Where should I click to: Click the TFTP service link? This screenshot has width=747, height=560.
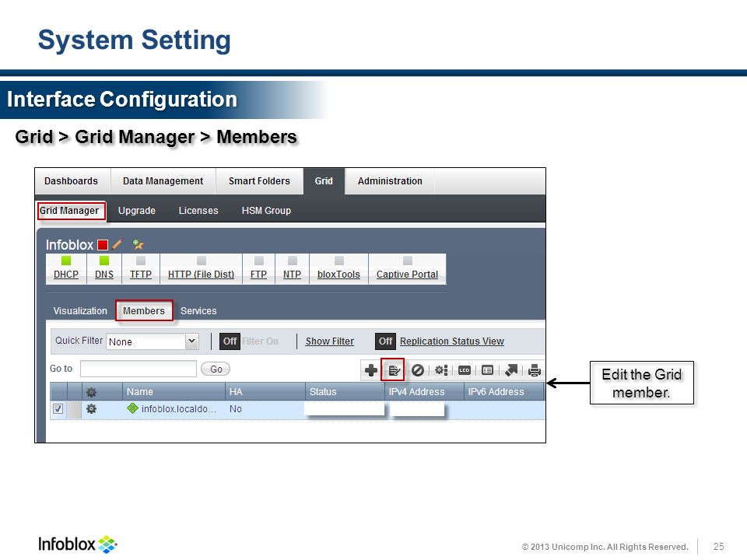click(141, 275)
